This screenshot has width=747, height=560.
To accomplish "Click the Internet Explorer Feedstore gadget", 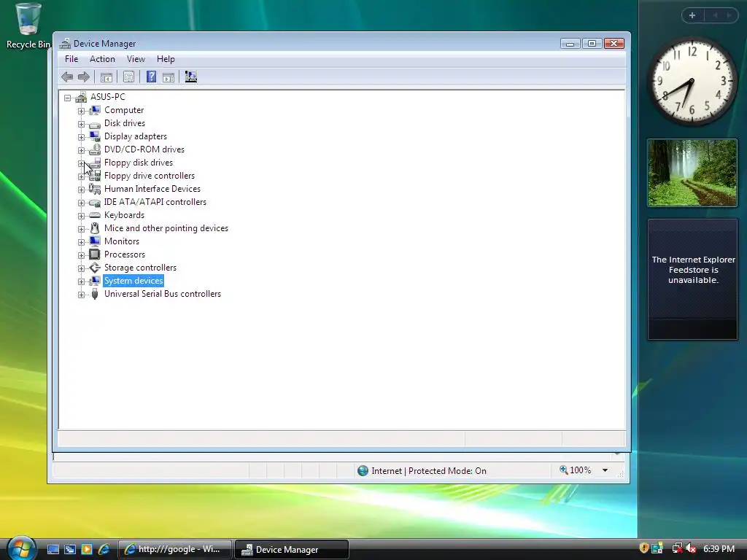I will click(x=693, y=279).
